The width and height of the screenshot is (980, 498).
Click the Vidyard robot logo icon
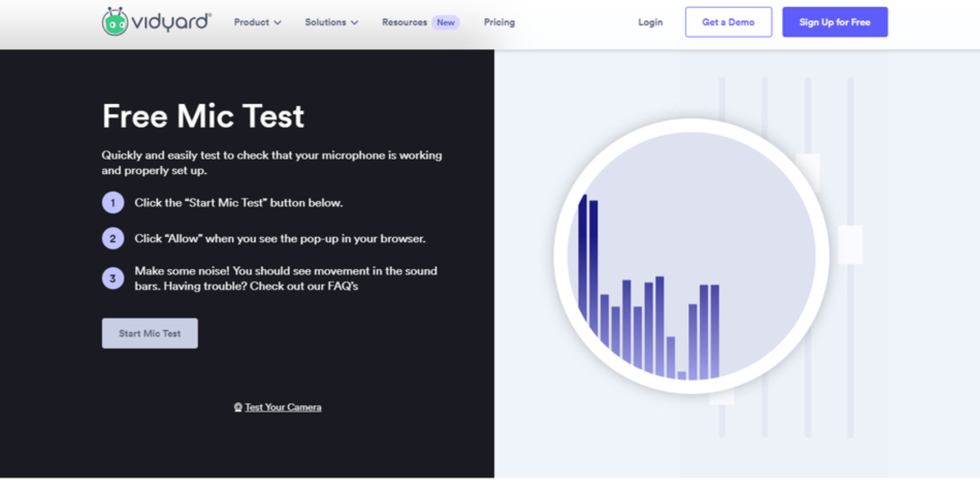point(116,22)
